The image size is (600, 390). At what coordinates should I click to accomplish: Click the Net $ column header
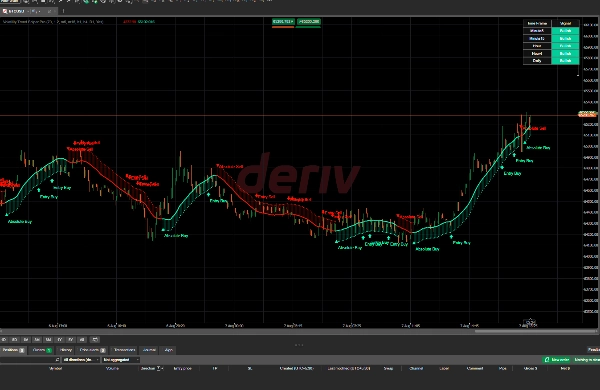pyautogui.click(x=565, y=368)
